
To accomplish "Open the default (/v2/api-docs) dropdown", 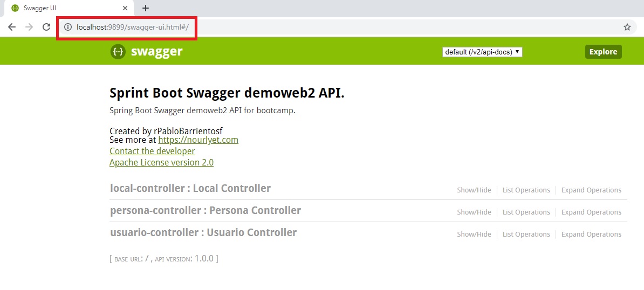I will pos(482,52).
